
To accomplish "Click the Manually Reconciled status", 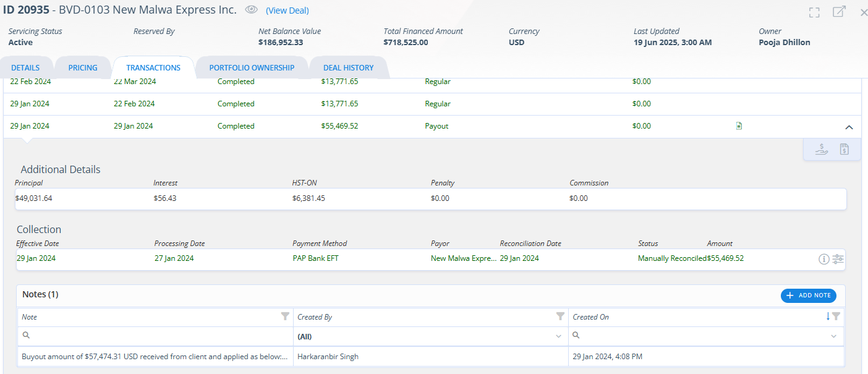I will [672, 258].
